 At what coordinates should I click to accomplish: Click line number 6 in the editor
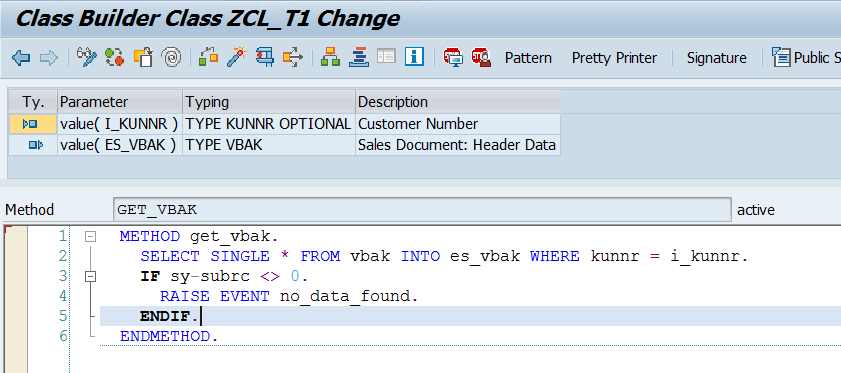63,336
